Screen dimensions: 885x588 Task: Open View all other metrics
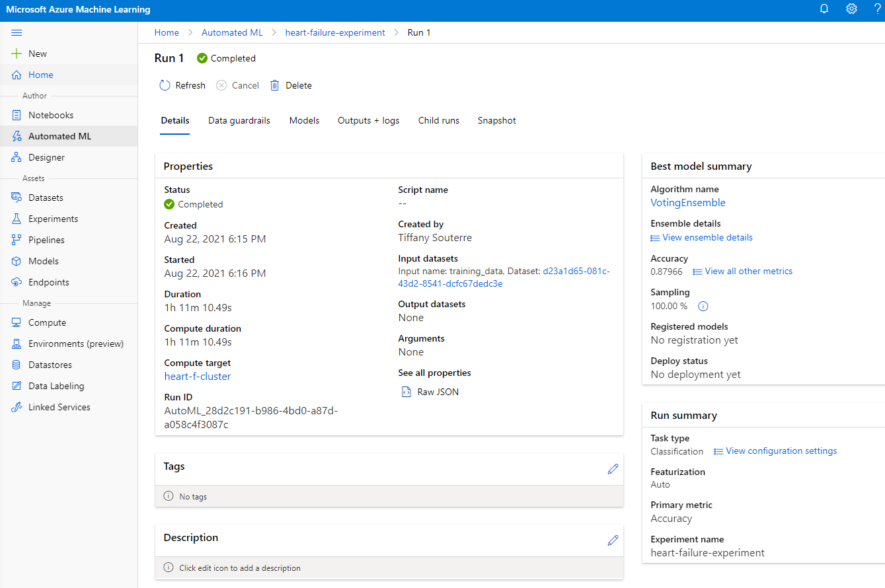pyautogui.click(x=748, y=271)
